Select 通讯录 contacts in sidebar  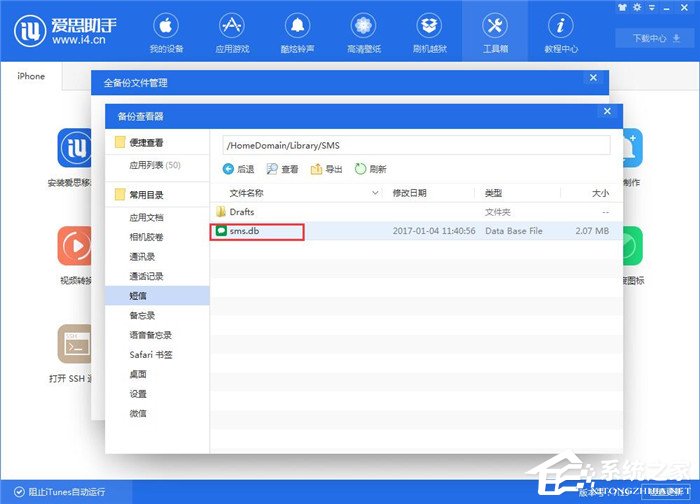[x=157, y=257]
